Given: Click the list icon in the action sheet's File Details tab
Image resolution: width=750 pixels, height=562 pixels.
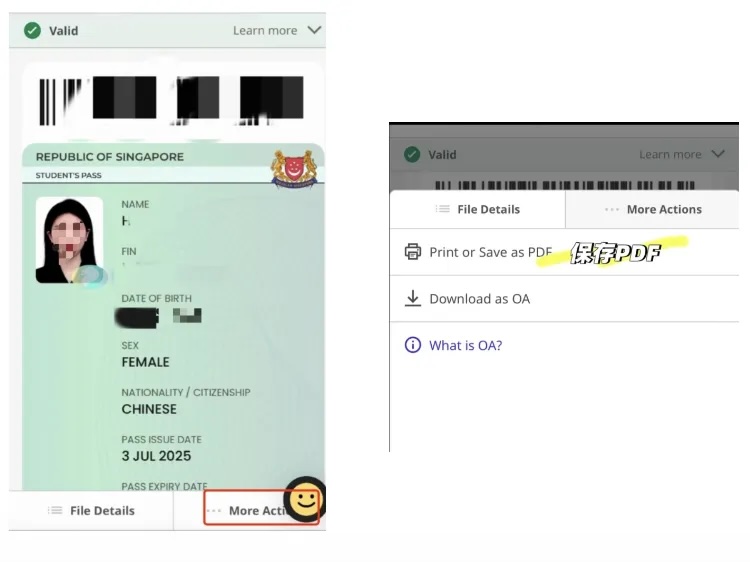Looking at the screenshot, I should [x=443, y=209].
